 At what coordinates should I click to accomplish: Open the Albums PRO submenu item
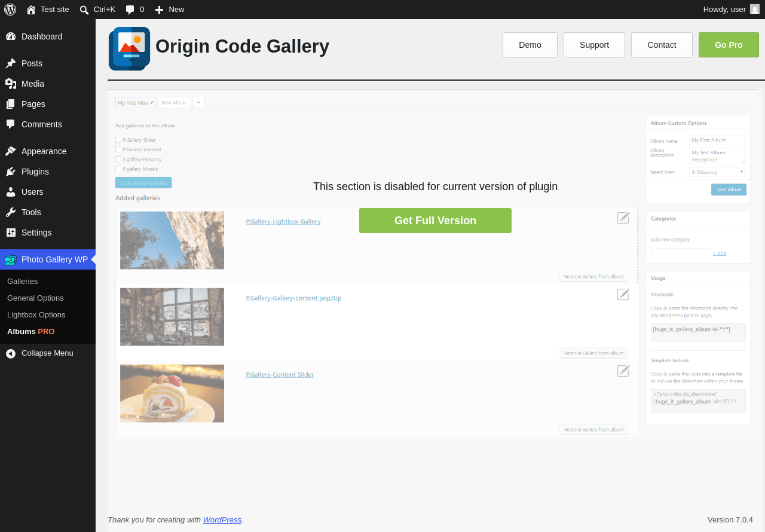tap(30, 331)
